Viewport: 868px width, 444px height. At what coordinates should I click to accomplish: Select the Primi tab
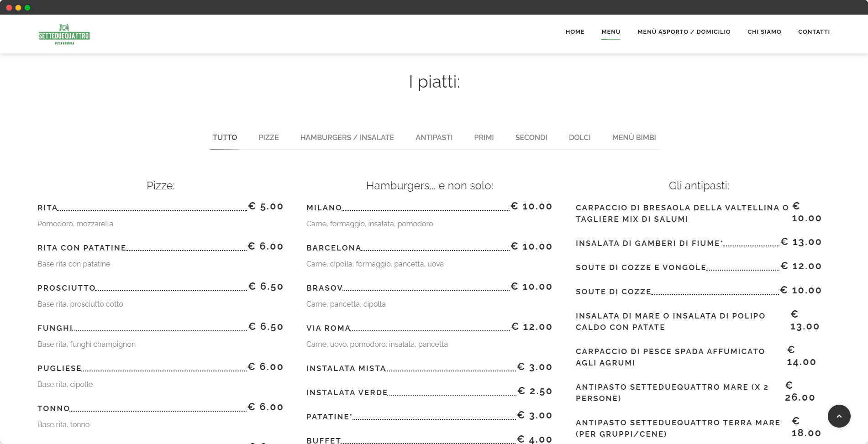[484, 137]
